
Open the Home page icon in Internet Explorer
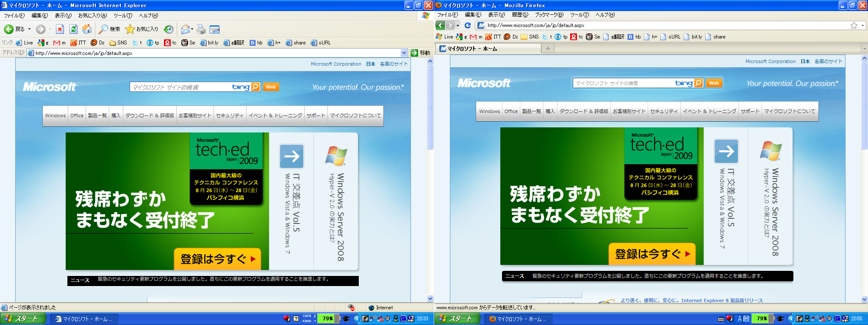(x=87, y=29)
